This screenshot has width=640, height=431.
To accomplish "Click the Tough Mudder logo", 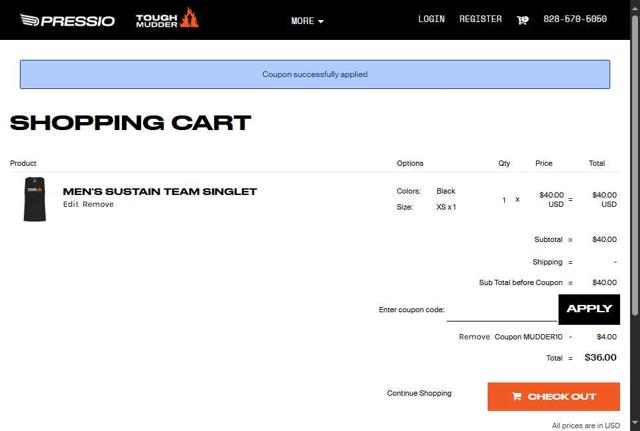I will click(167, 18).
